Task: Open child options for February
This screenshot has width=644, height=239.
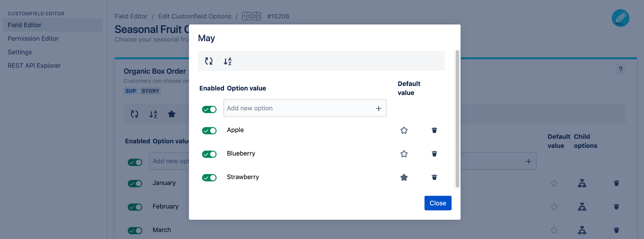Action: coord(582,207)
